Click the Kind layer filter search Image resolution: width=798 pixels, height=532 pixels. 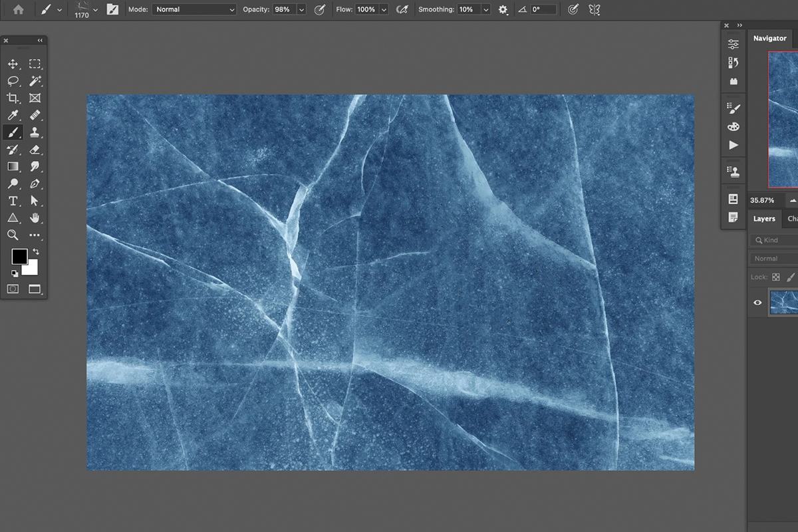774,240
